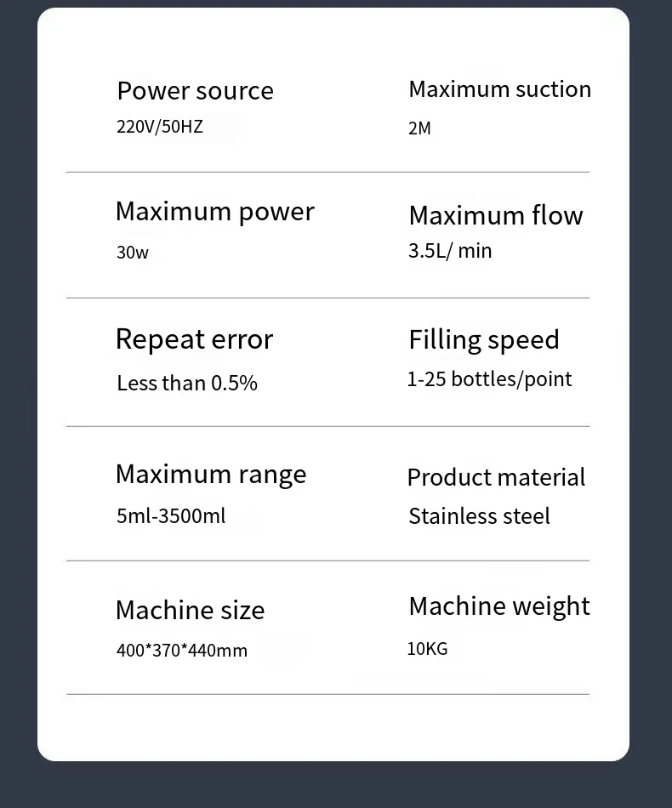Click the Machine size heading
Viewport: 672px width, 808px height.
click(x=190, y=610)
